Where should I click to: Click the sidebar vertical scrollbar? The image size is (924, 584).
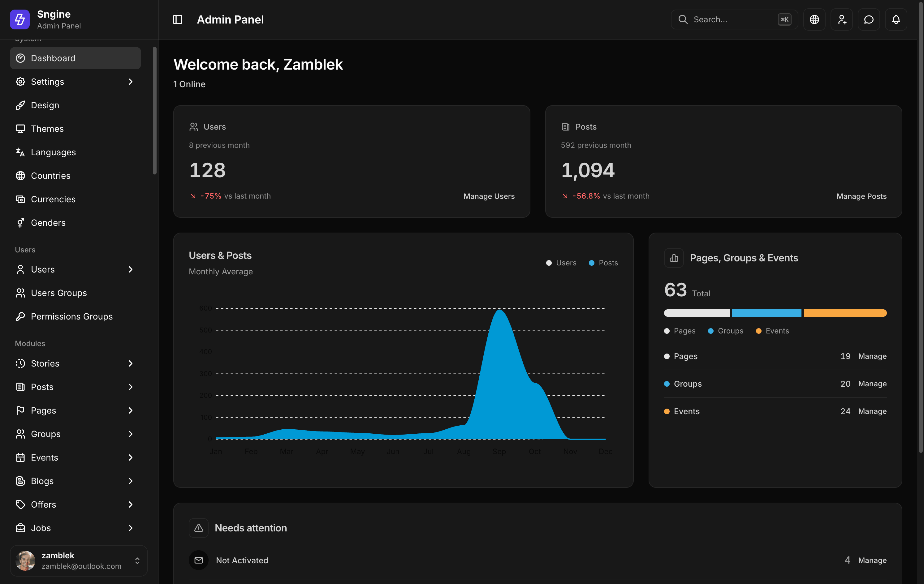click(155, 110)
